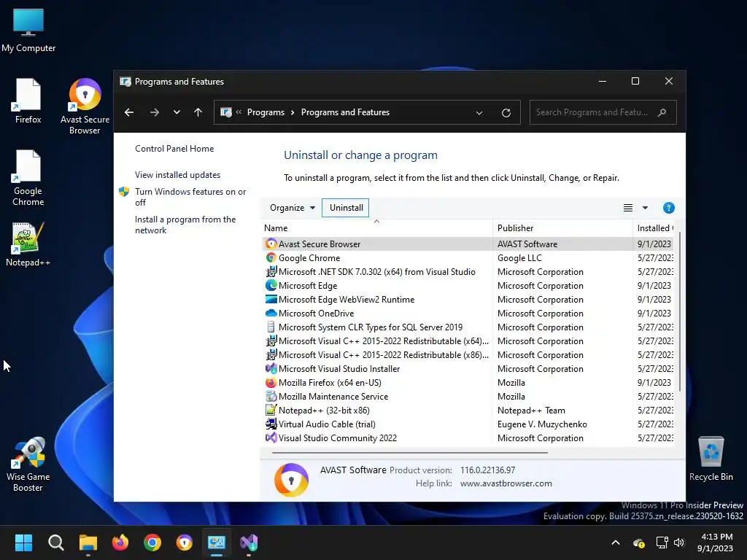Click the search magnifier icon in search box
This screenshot has height=560, width=747.
662,113
